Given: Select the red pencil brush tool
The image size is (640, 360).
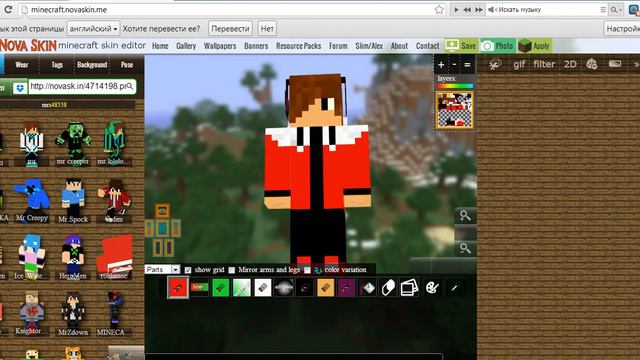Looking at the screenshot, I should tap(178, 287).
